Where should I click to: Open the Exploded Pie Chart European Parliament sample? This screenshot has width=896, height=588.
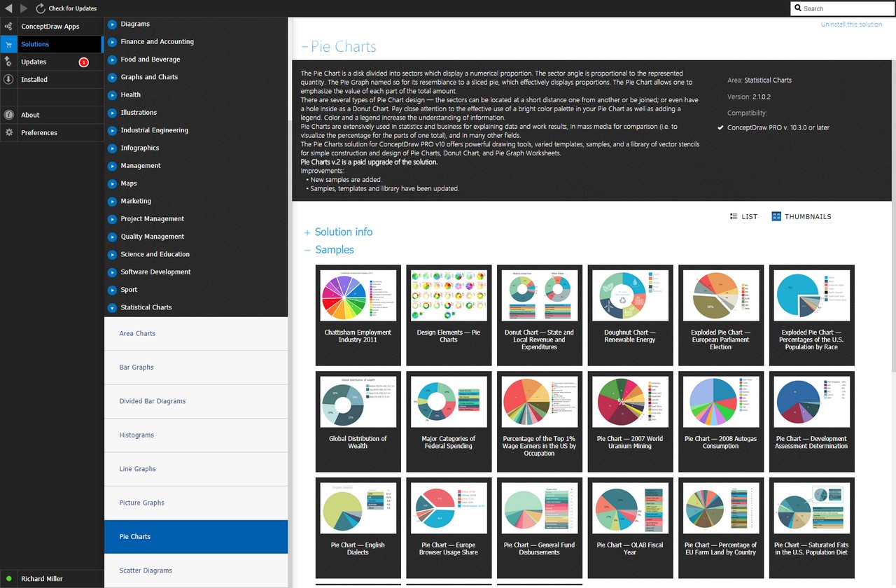[721, 315]
